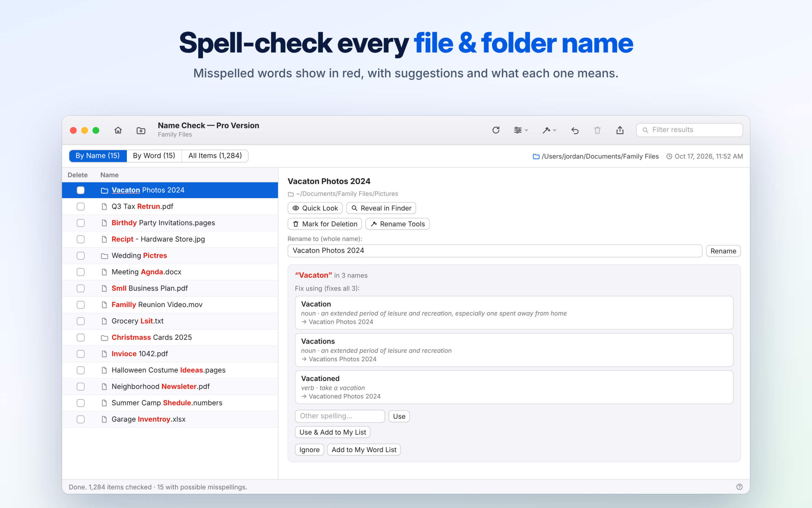The image size is (812, 508).
Task: Click the Ignore button
Action: (309, 450)
